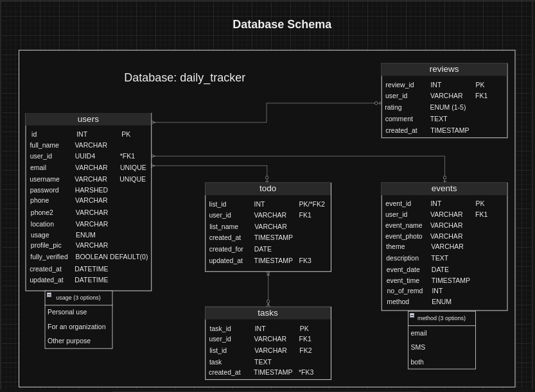The height and width of the screenshot is (392, 535).
Task: Select the *FK1 key in users
Action: point(127,156)
